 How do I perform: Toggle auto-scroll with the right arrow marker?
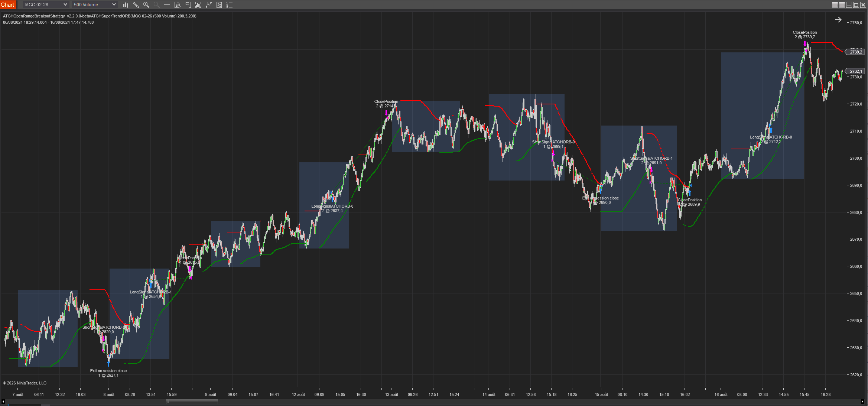(x=839, y=19)
